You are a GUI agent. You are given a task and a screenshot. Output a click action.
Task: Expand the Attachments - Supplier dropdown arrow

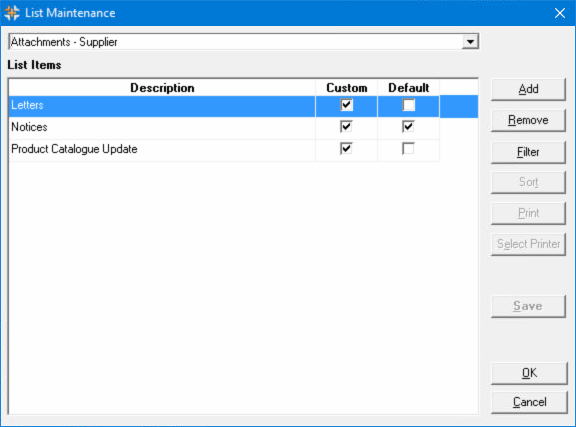pos(470,42)
